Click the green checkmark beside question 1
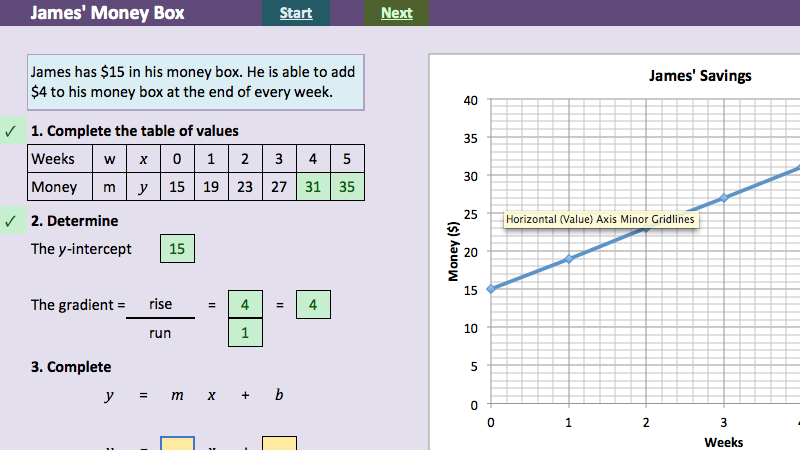The width and height of the screenshot is (800, 450). tap(10, 131)
